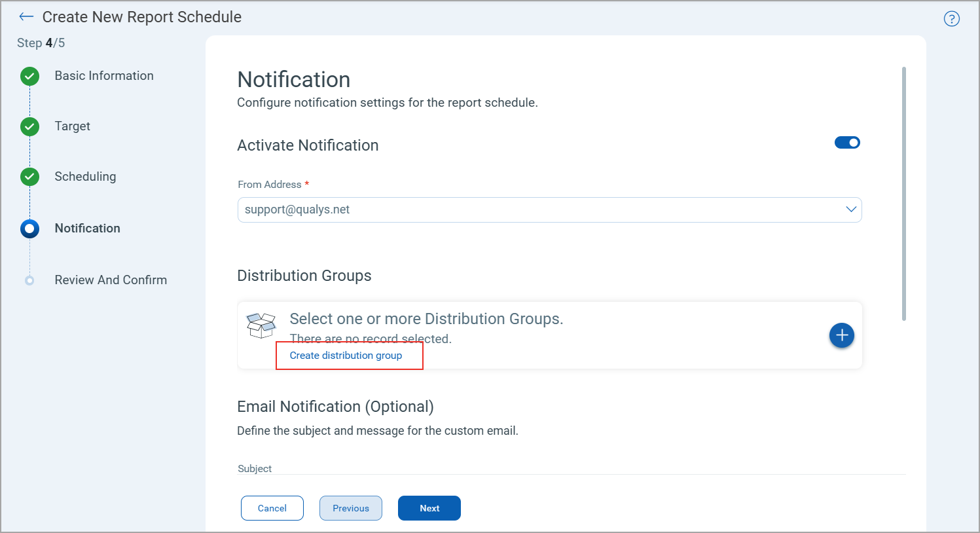Add a distribution group with plus button

pyautogui.click(x=842, y=335)
